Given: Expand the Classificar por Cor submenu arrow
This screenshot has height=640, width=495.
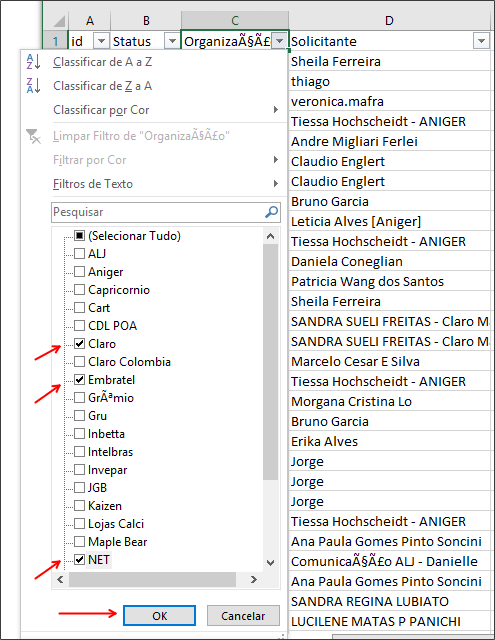Looking at the screenshot, I should click(276, 109).
